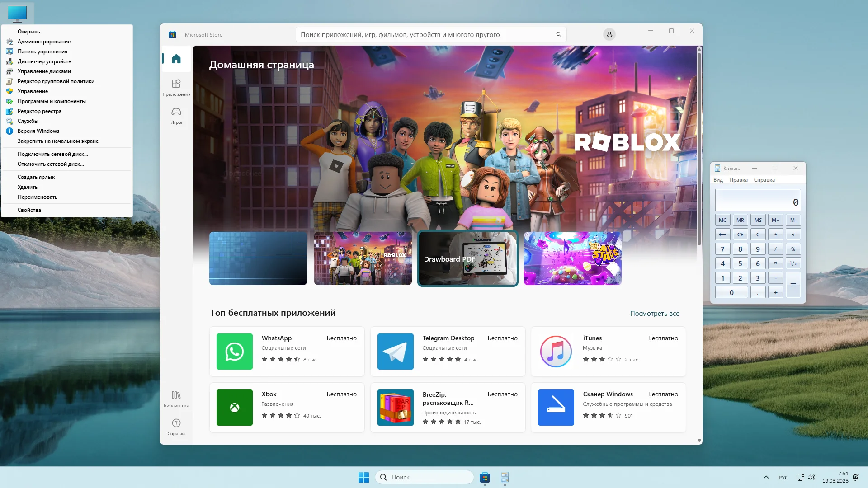Open Игры section in Store sidebar
This screenshot has width=868, height=488.
176,115
